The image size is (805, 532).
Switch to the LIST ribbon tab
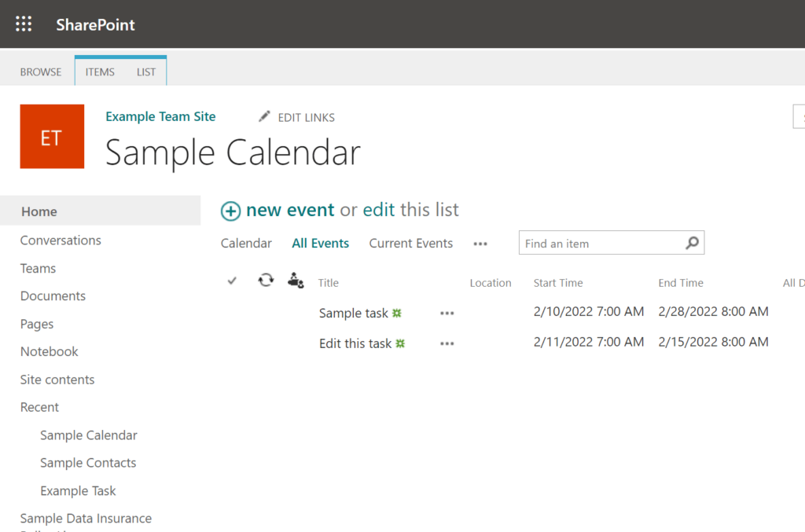pyautogui.click(x=145, y=72)
